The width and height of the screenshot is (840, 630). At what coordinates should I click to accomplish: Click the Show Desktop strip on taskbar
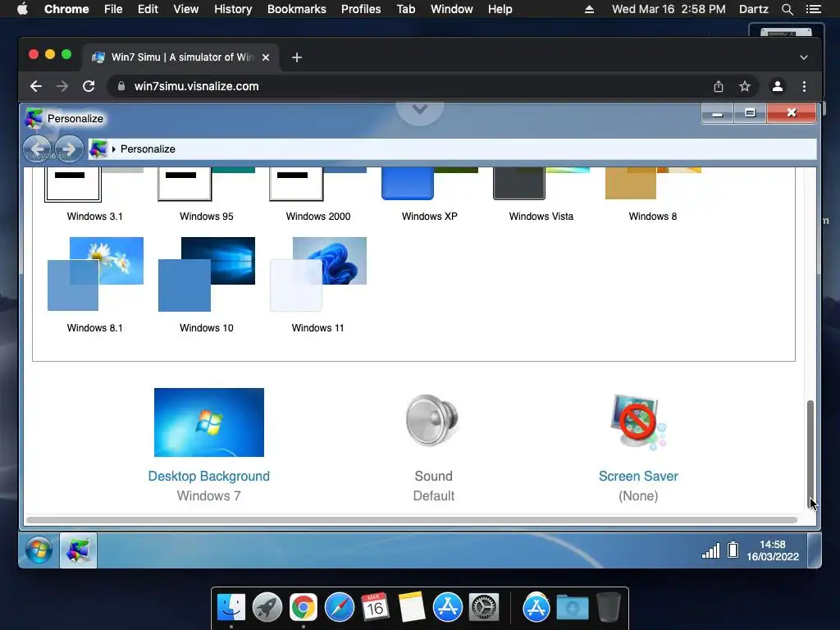[815, 550]
